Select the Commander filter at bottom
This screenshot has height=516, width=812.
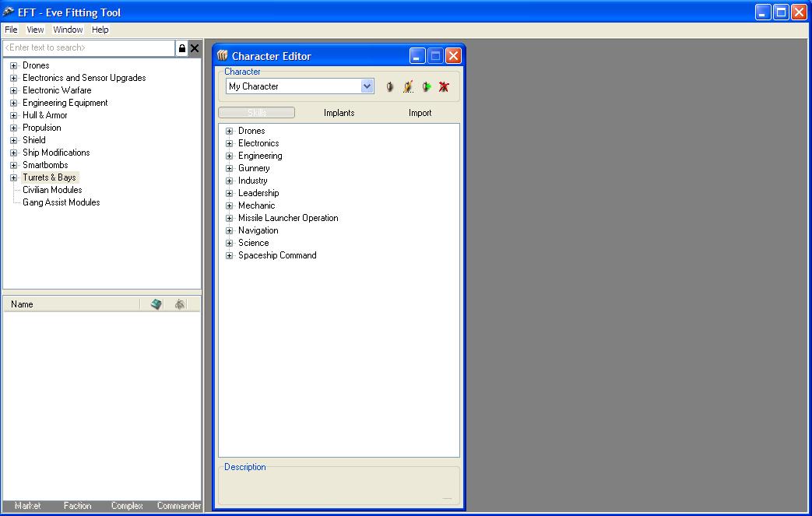(x=178, y=506)
